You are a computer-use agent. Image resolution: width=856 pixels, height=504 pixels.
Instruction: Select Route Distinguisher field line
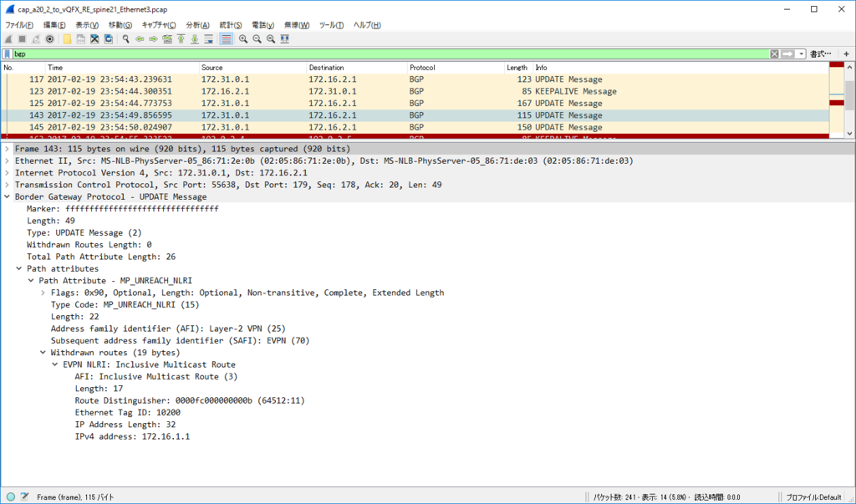tap(190, 401)
